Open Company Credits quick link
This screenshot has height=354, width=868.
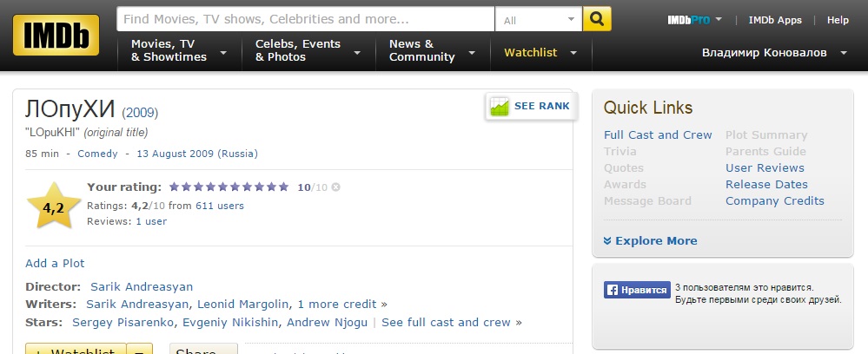(775, 200)
